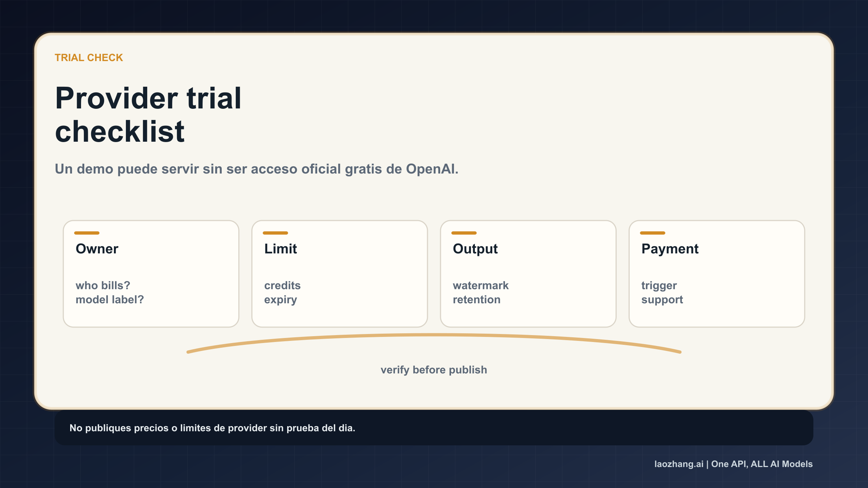
Task: Click the 'expiry' list entry
Action: click(281, 299)
